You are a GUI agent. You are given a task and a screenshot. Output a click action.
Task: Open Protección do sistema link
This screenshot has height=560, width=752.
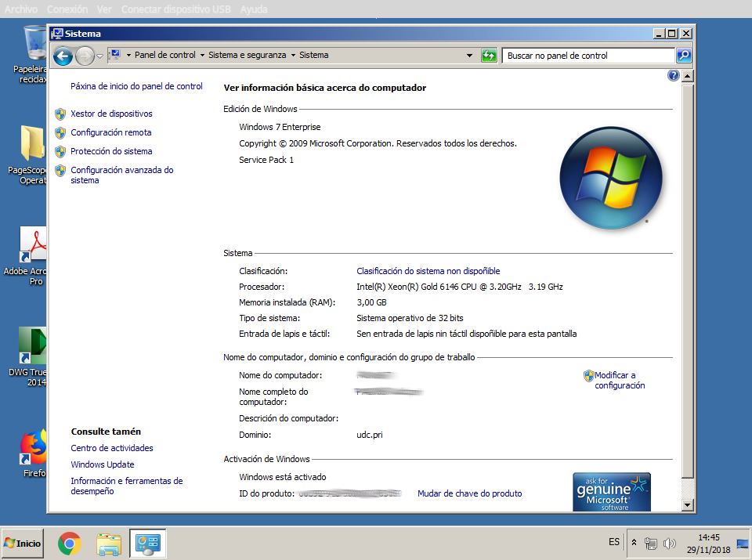111,151
